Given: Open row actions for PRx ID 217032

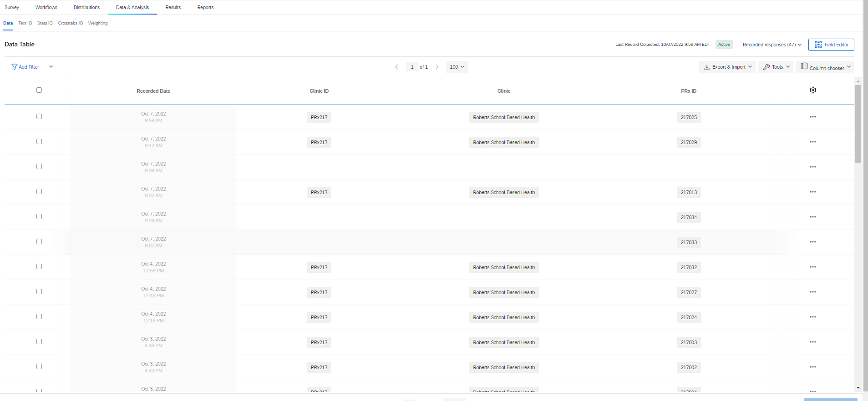Looking at the screenshot, I should pos(812,267).
